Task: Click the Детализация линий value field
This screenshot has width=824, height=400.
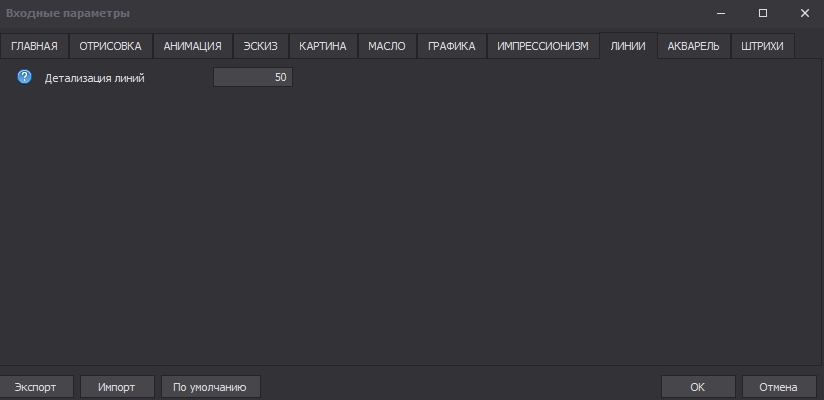Action: coord(253,77)
